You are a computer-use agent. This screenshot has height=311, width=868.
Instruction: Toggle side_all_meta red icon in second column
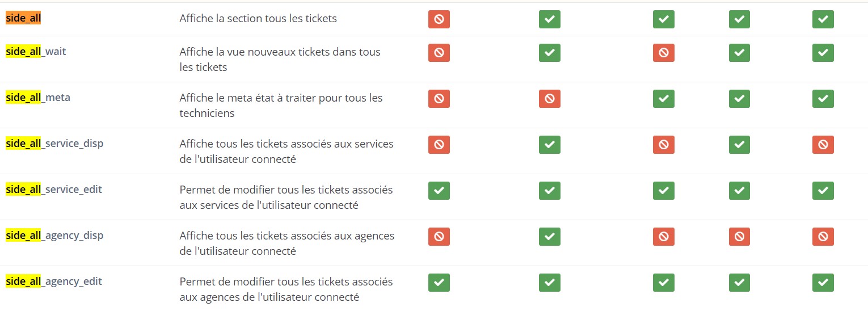(x=549, y=99)
